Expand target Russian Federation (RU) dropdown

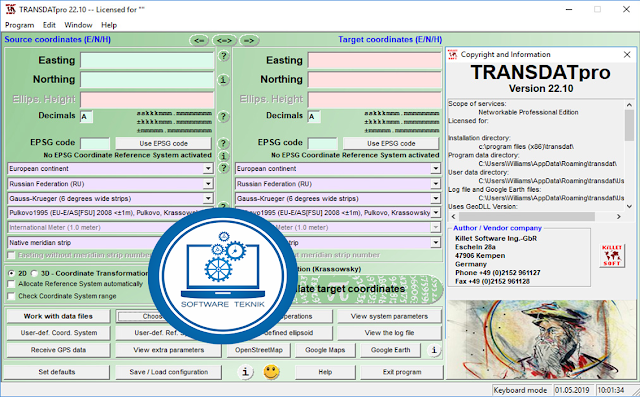coord(436,184)
